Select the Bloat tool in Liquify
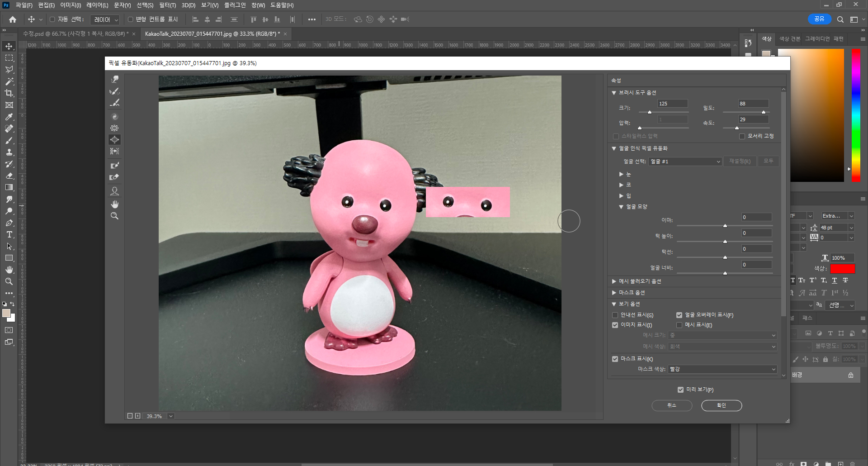868x466 pixels. [x=115, y=140]
